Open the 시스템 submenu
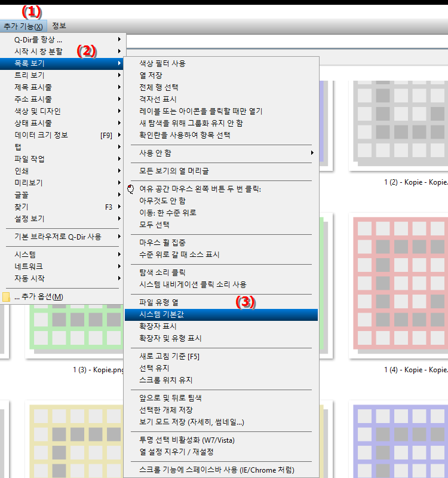The image size is (448, 478). coord(63,255)
